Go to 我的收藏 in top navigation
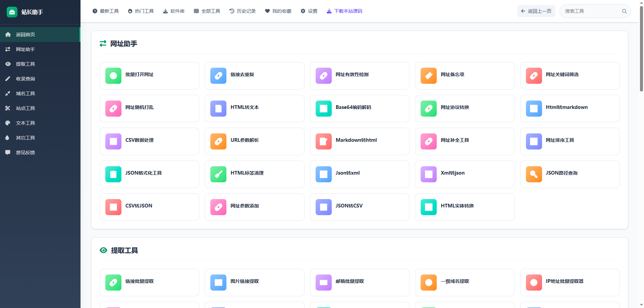This screenshot has height=308, width=644. click(278, 11)
